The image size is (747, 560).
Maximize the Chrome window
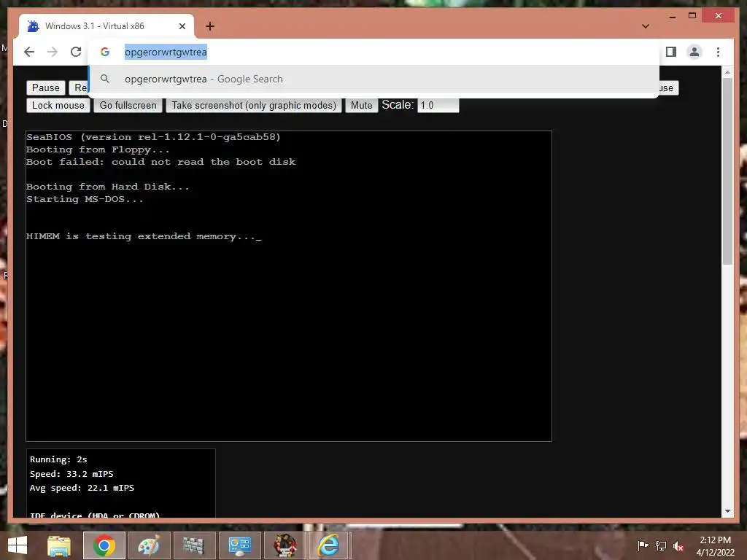point(692,16)
